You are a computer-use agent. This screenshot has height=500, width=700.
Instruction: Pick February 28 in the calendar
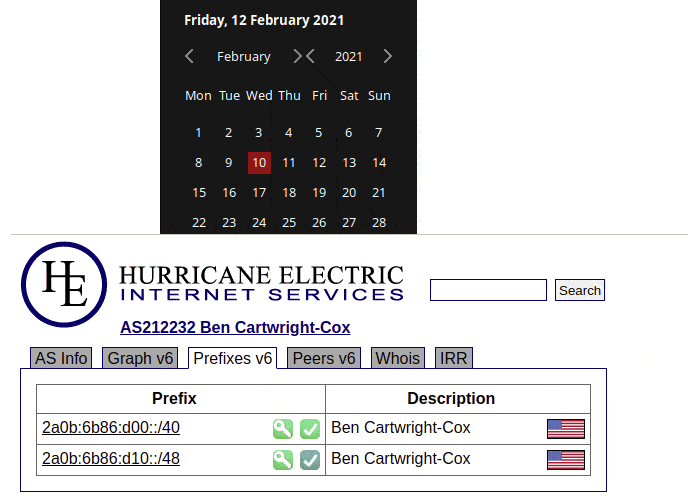(x=379, y=222)
